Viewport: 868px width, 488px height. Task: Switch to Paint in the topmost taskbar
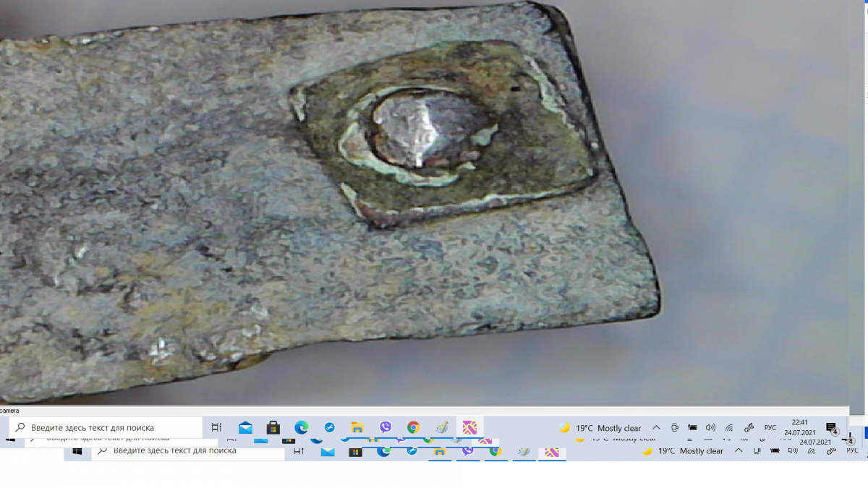pos(441,427)
